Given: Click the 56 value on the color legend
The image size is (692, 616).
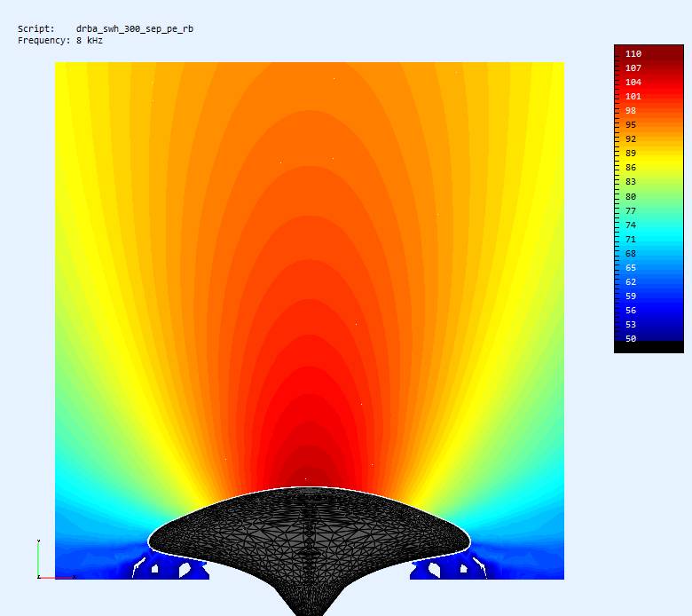Looking at the screenshot, I should click(x=631, y=311).
